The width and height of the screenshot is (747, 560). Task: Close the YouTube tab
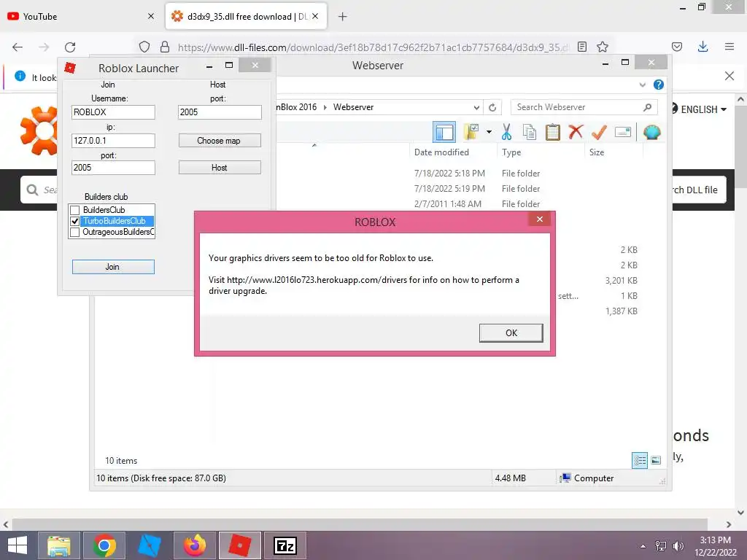pyautogui.click(x=151, y=16)
